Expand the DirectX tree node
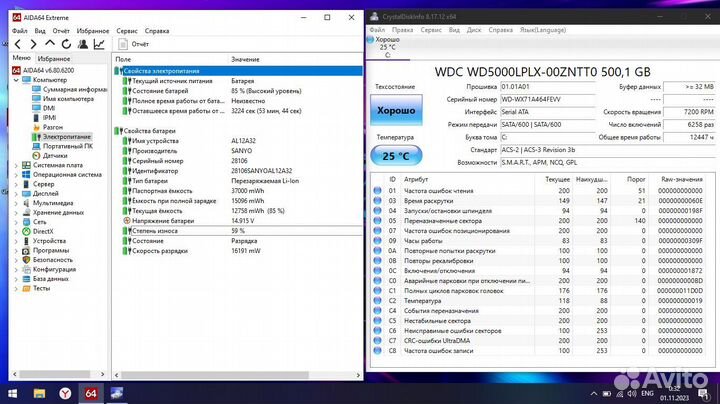The image size is (720, 404). click(x=16, y=231)
